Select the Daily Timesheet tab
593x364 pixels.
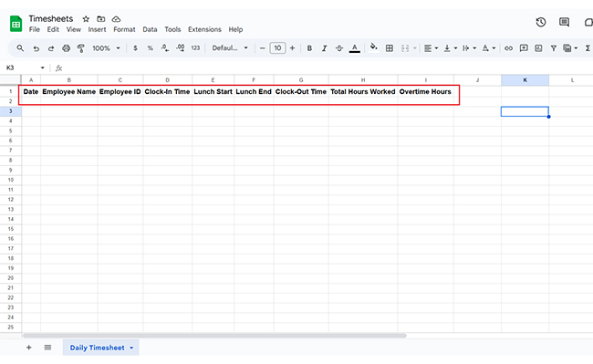(97, 348)
